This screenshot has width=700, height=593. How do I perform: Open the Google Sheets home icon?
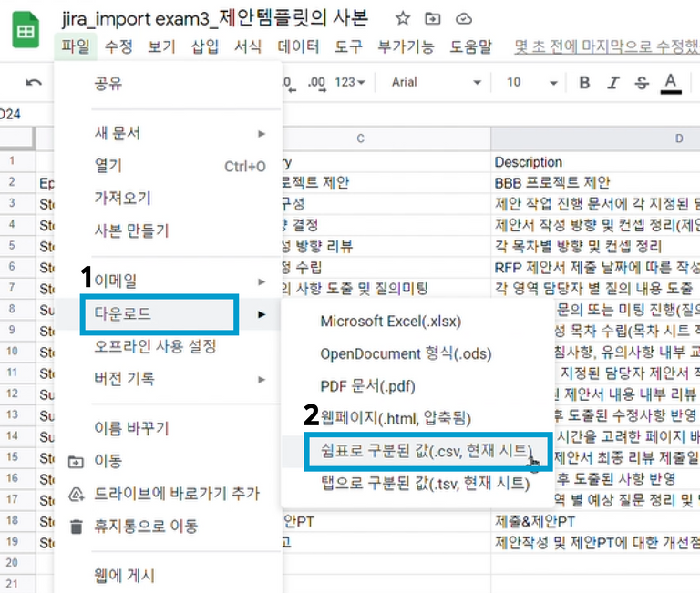[x=26, y=30]
